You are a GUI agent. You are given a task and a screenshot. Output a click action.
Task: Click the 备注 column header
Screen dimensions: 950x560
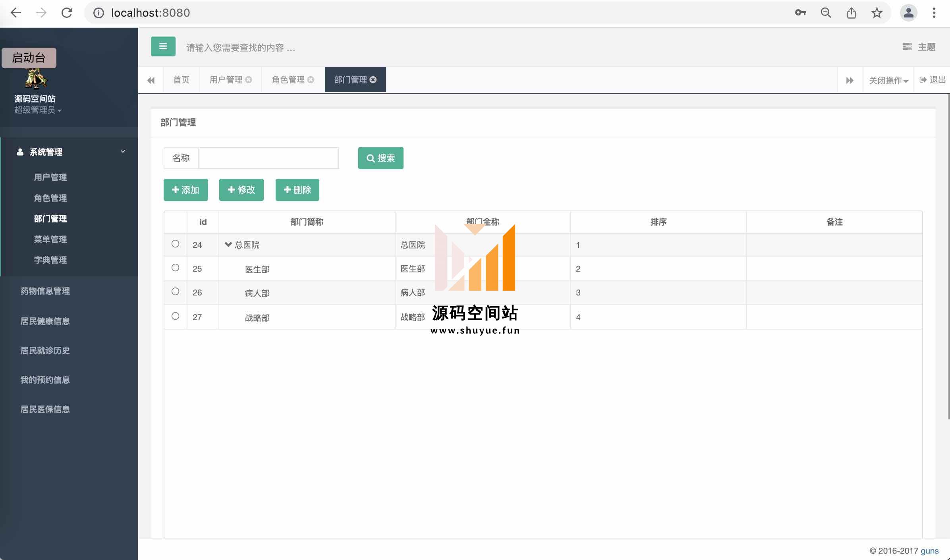pyautogui.click(x=834, y=222)
